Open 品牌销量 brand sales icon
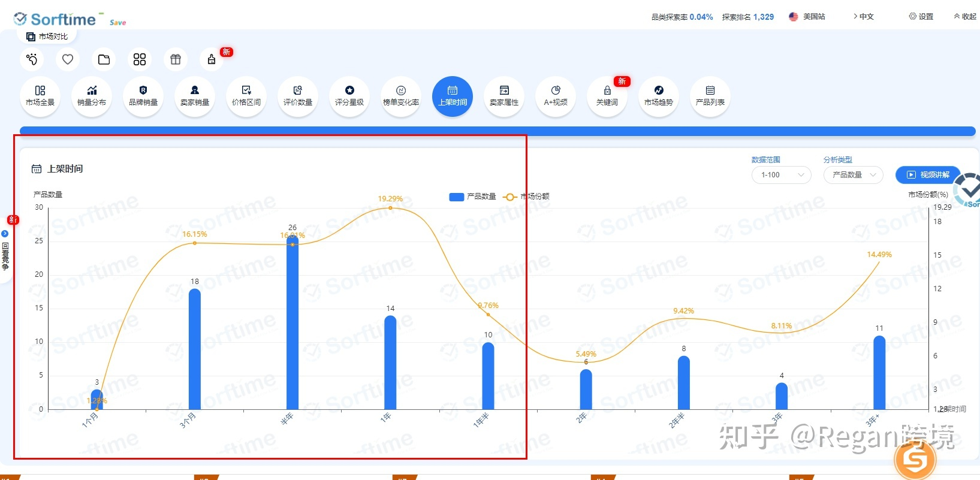The height and width of the screenshot is (480, 980). tap(143, 96)
